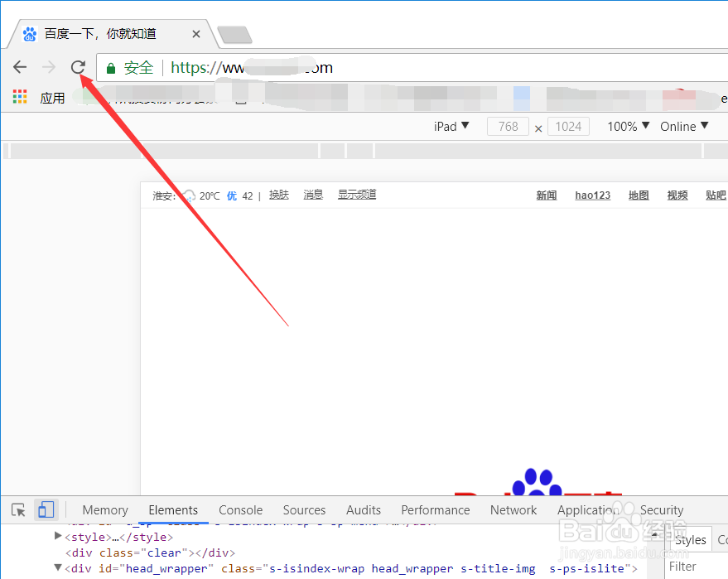Screen dimensions: 728x579
Task: Open the 新闻 link
Action: 546,195
